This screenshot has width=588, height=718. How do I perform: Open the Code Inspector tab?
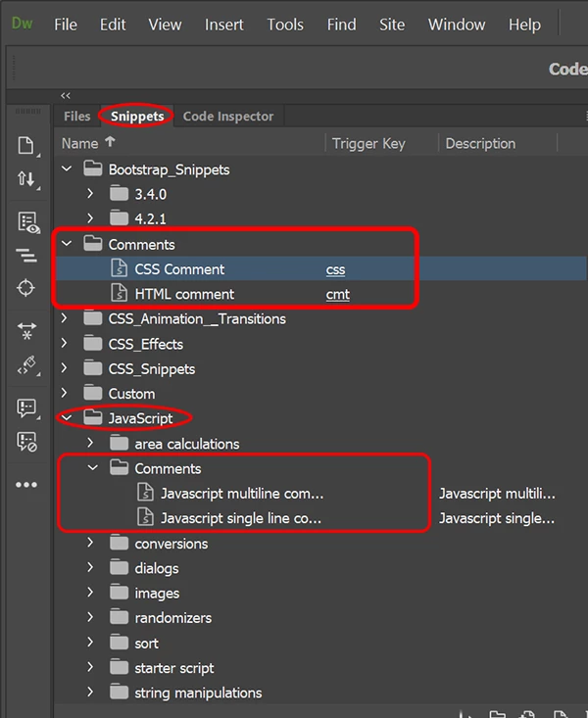click(228, 117)
